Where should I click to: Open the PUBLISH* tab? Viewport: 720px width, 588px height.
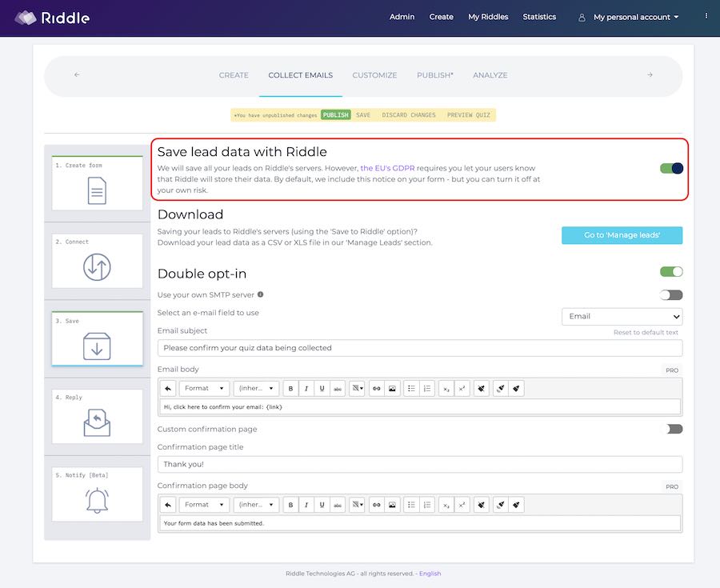(435, 75)
